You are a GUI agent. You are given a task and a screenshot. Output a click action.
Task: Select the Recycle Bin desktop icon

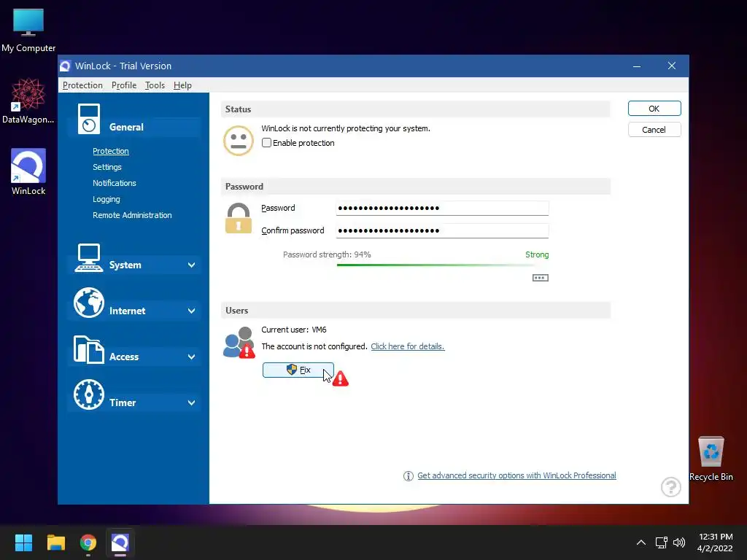[711, 458]
